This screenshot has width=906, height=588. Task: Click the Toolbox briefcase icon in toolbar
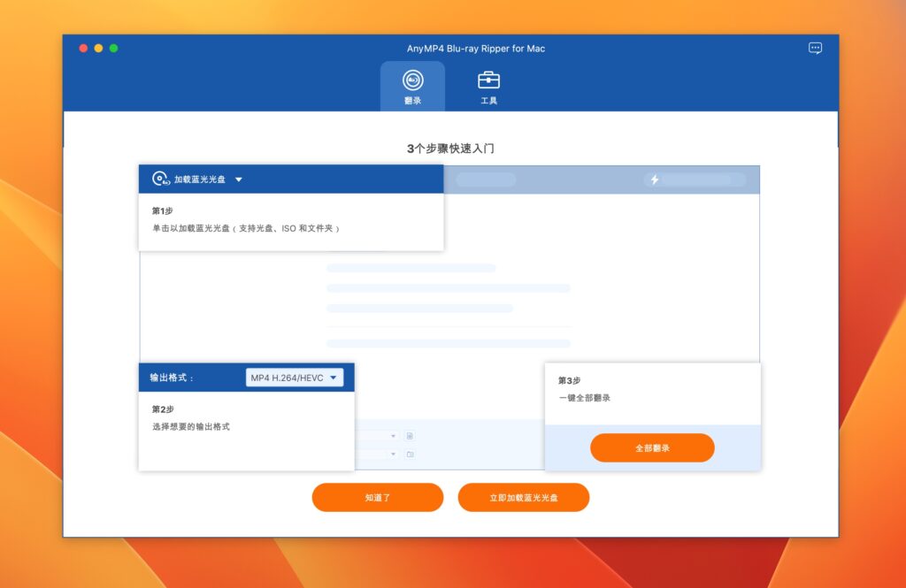[488, 80]
